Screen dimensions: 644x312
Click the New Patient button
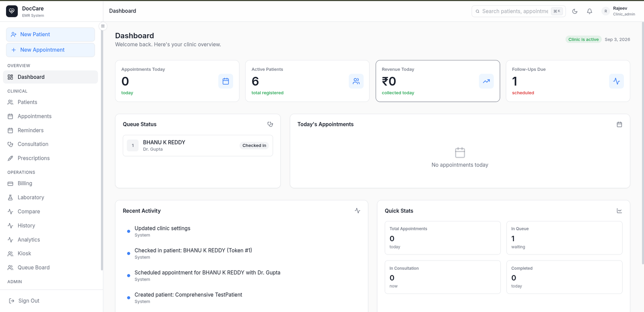coord(50,35)
